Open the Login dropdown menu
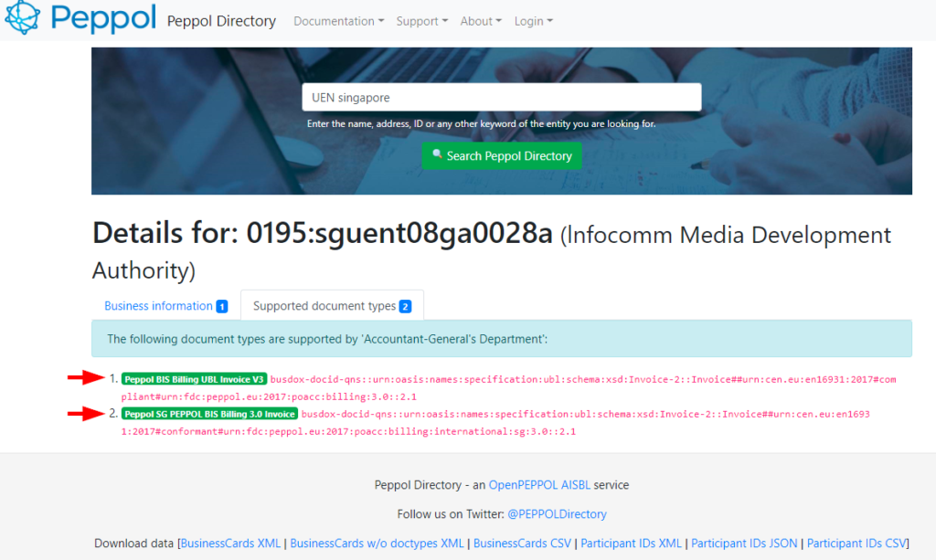 click(x=533, y=21)
